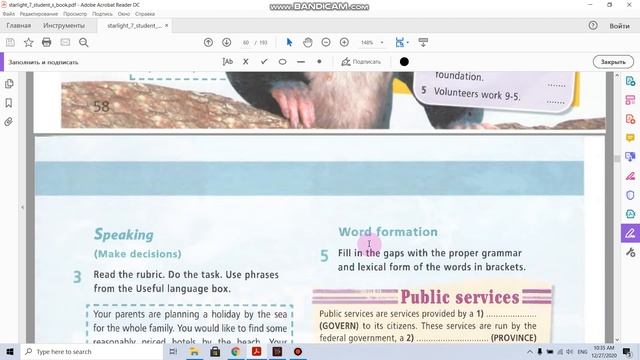Image resolution: width=640 pixels, height=360 pixels.
Task: Open the attachments paperclip panel
Action: click(9, 122)
